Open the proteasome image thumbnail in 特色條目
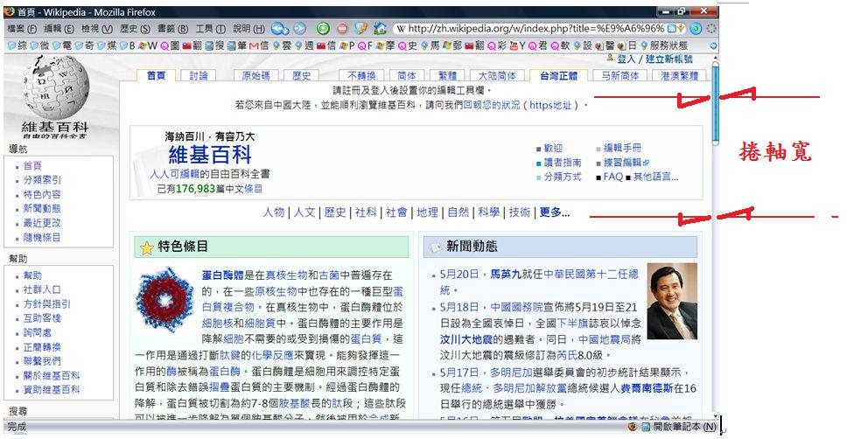 pos(165,299)
